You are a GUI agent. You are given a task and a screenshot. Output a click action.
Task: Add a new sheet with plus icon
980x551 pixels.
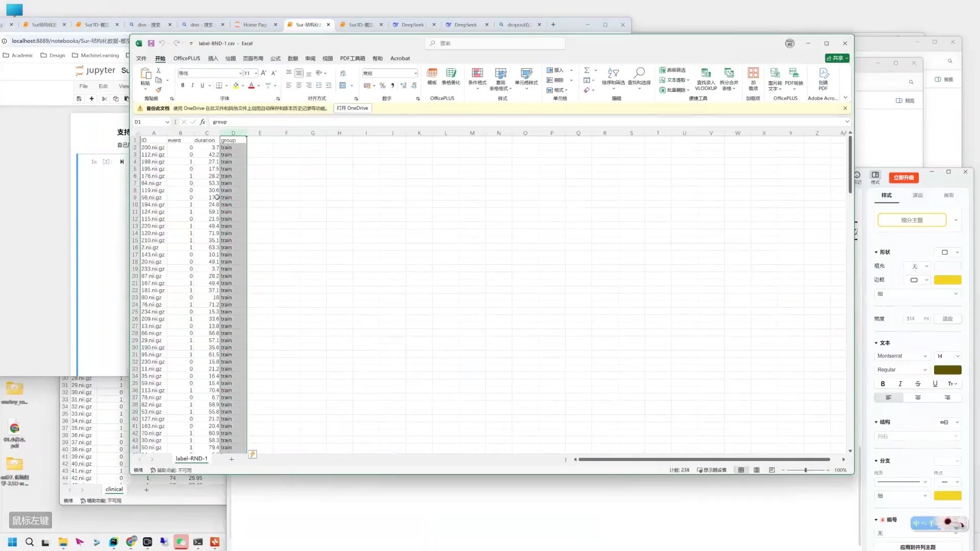(231, 459)
